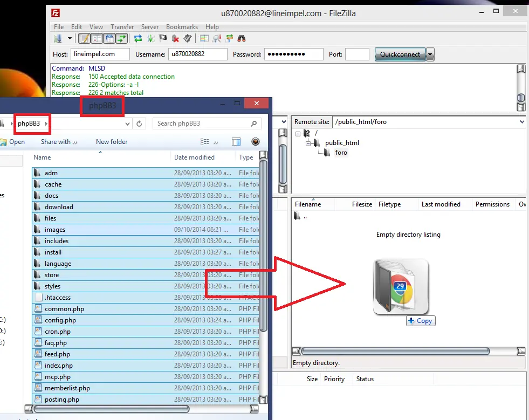529x420 pixels.
Task: Click the magnifying-glass filter toolbar icon
Action: [217, 38]
